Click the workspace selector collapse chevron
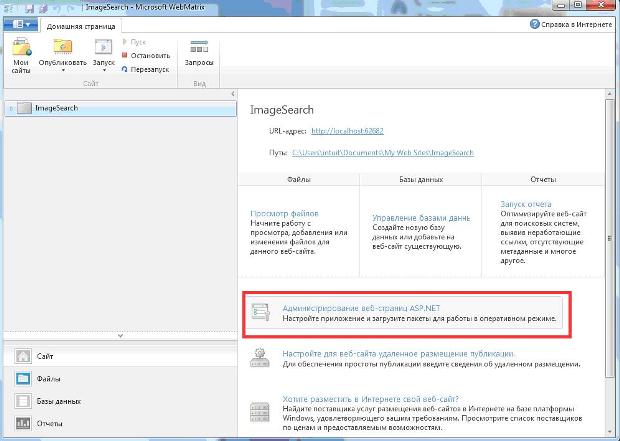Viewport: 620px width, 441px height. click(x=121, y=336)
